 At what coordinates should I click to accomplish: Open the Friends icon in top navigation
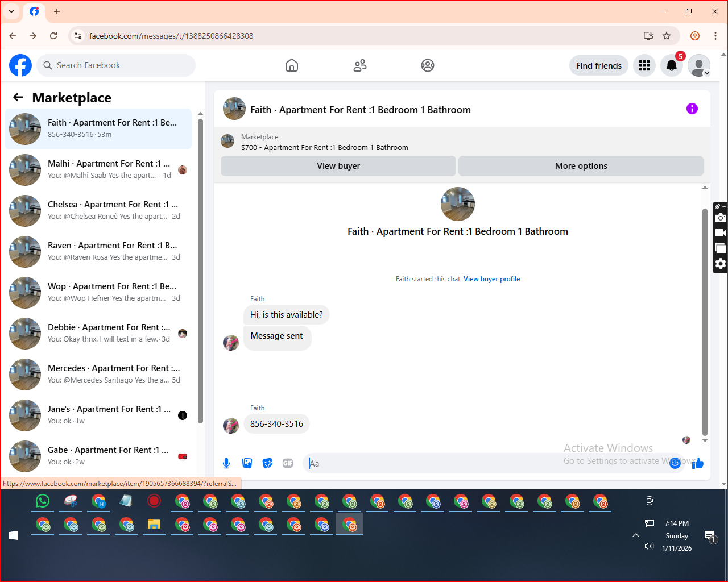coord(360,65)
